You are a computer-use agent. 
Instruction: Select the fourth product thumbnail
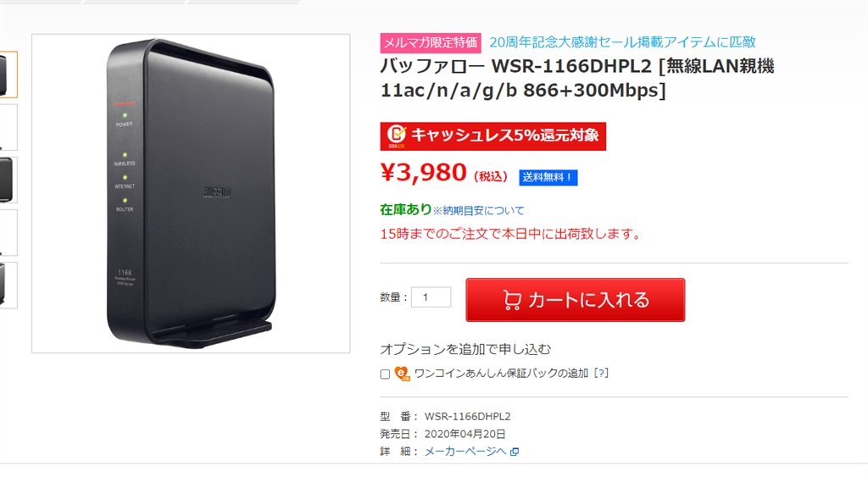click(x=8, y=232)
